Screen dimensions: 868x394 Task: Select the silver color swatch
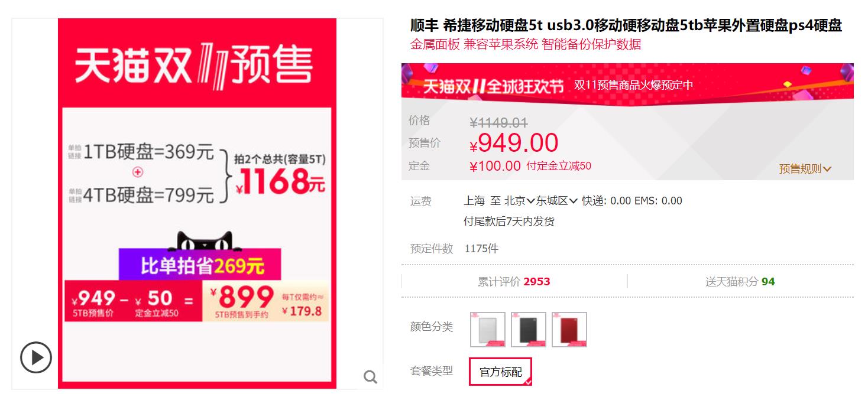coord(488,330)
